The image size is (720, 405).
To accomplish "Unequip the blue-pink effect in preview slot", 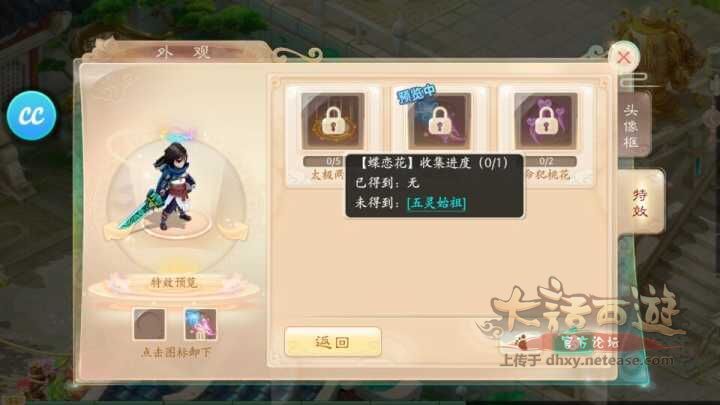I will [x=200, y=324].
